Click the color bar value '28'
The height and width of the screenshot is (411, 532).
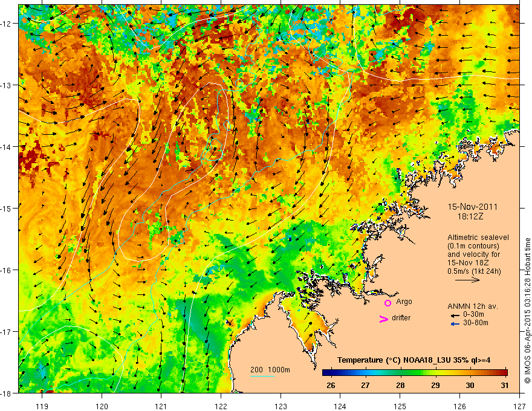pyautogui.click(x=400, y=385)
